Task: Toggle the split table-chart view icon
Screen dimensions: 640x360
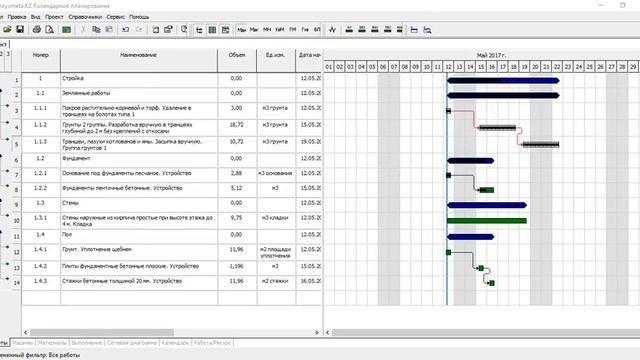Action: [x=225, y=30]
